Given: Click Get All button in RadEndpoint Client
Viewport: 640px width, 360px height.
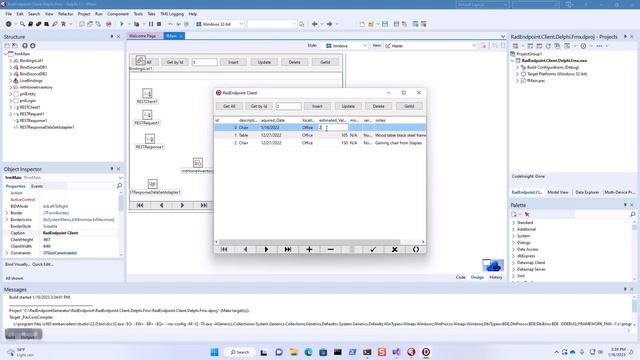Looking at the screenshot, I should [229, 106].
